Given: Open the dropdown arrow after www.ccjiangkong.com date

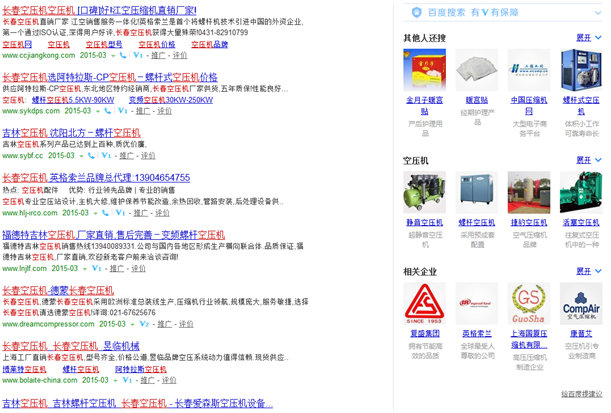Looking at the screenshot, I should point(113,56).
